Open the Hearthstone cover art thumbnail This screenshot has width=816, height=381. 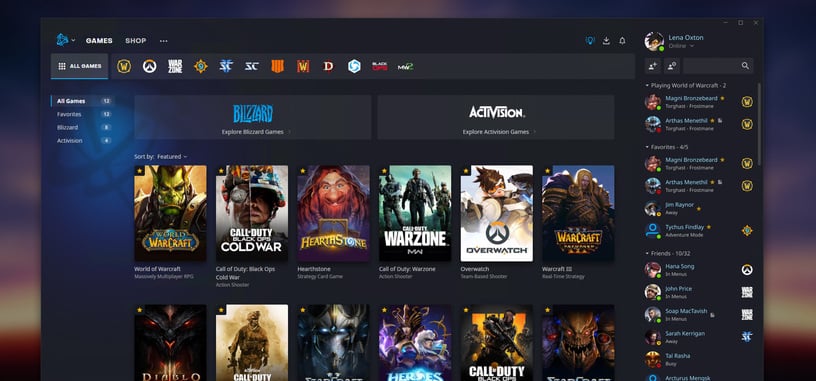pyautogui.click(x=333, y=213)
